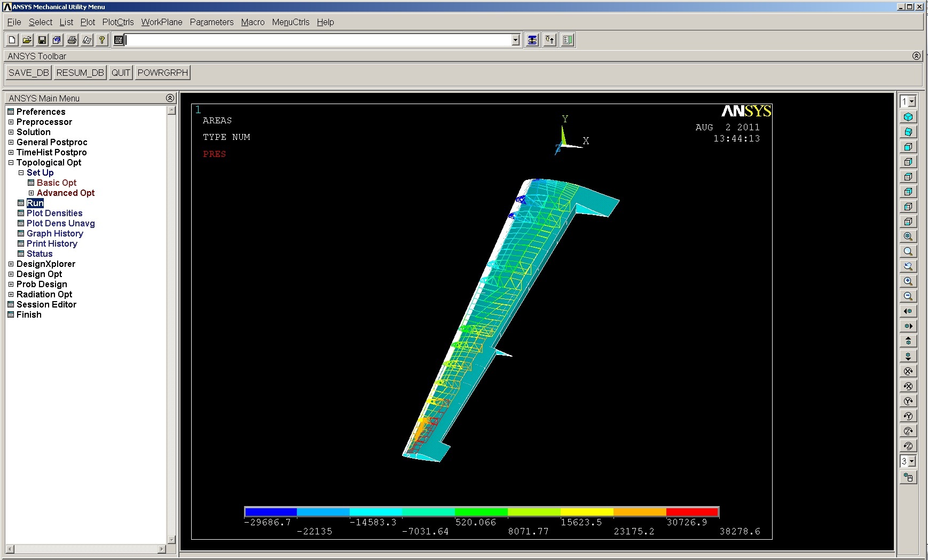Click the print plot icon
This screenshot has width=928, height=560.
72,40
